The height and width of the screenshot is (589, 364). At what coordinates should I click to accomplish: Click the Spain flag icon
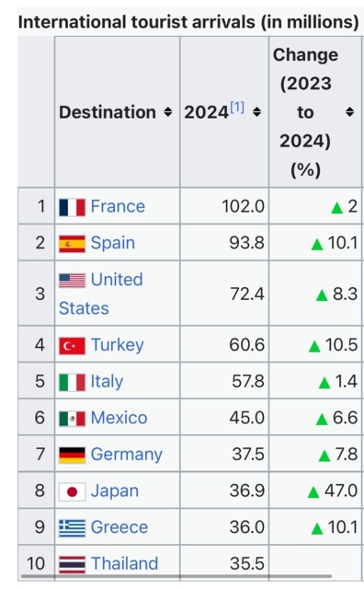pyautogui.click(x=72, y=244)
